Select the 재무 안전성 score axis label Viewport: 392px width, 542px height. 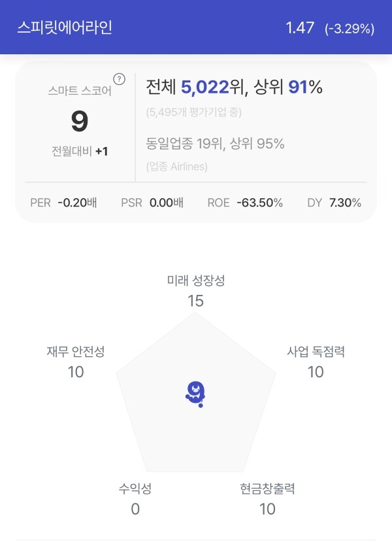pos(76,352)
